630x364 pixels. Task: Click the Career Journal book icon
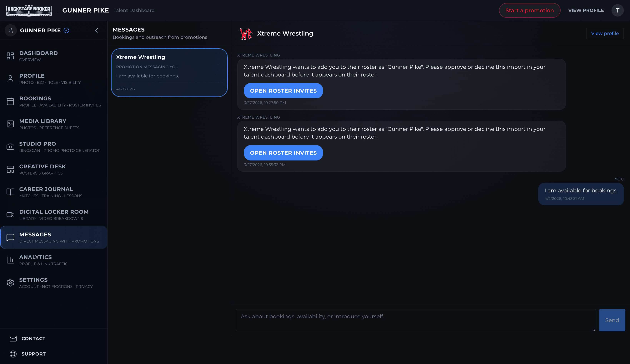10,192
